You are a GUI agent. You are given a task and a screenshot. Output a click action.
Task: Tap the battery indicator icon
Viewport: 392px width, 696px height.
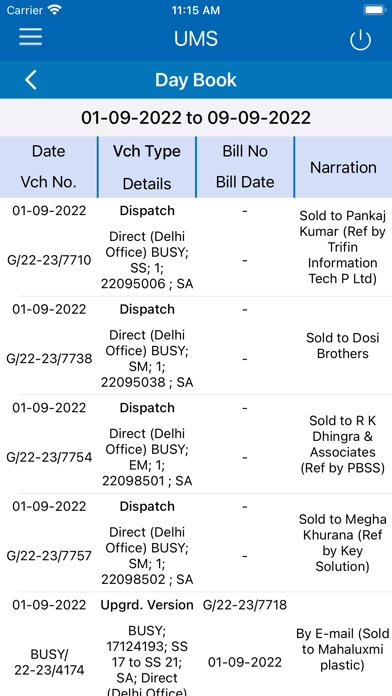pos(374,10)
